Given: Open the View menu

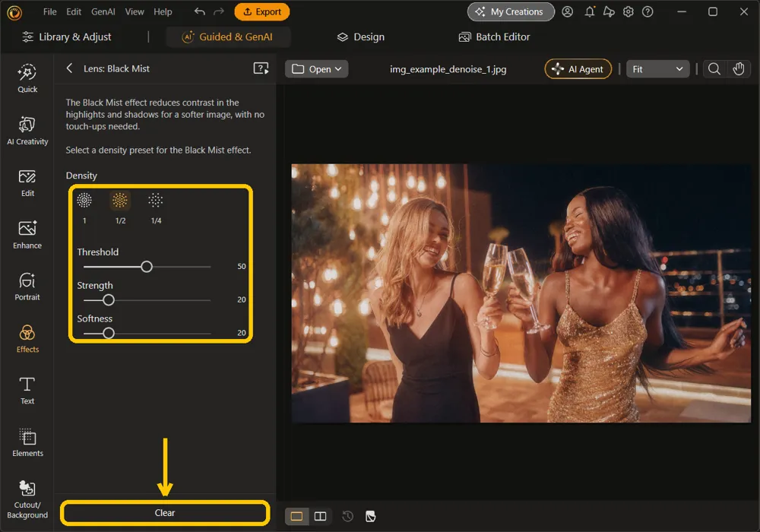Looking at the screenshot, I should tap(135, 11).
